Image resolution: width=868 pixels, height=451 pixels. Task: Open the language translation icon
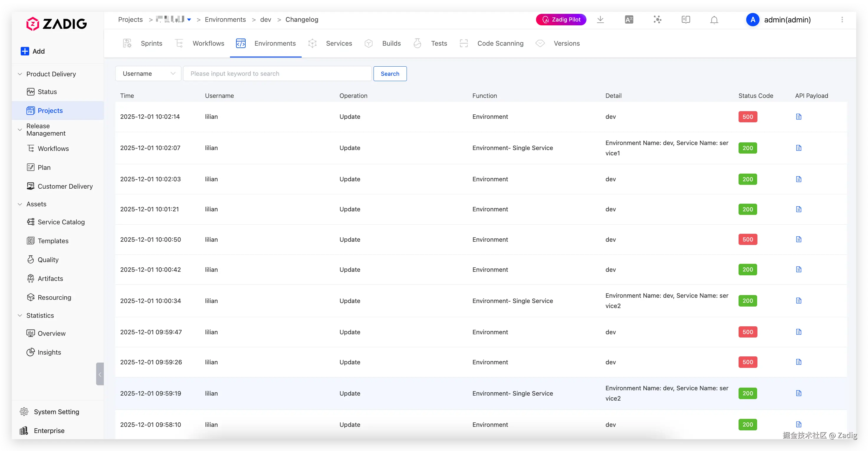tap(629, 19)
